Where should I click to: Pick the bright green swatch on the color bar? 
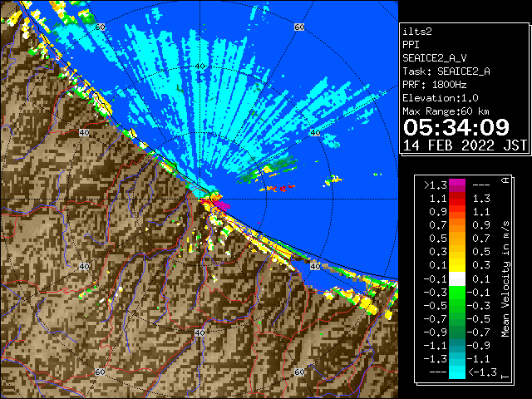457,293
